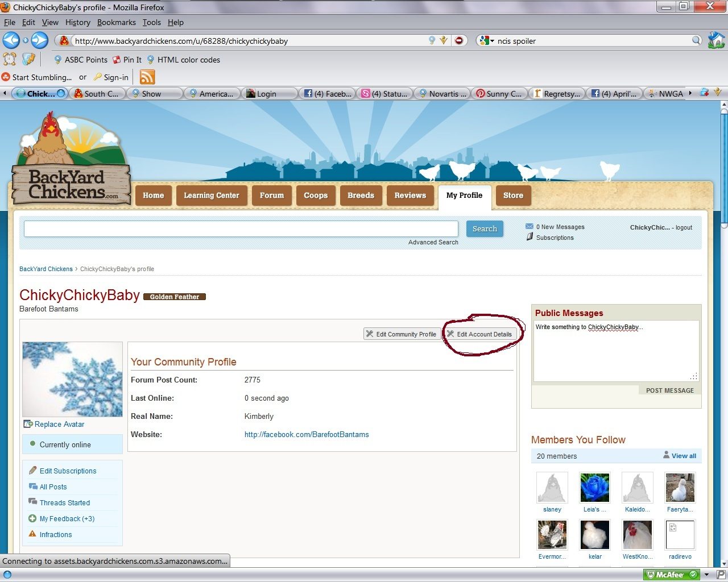The image size is (728, 582).
Task: Open the search engine selector dropdown
Action: point(486,40)
